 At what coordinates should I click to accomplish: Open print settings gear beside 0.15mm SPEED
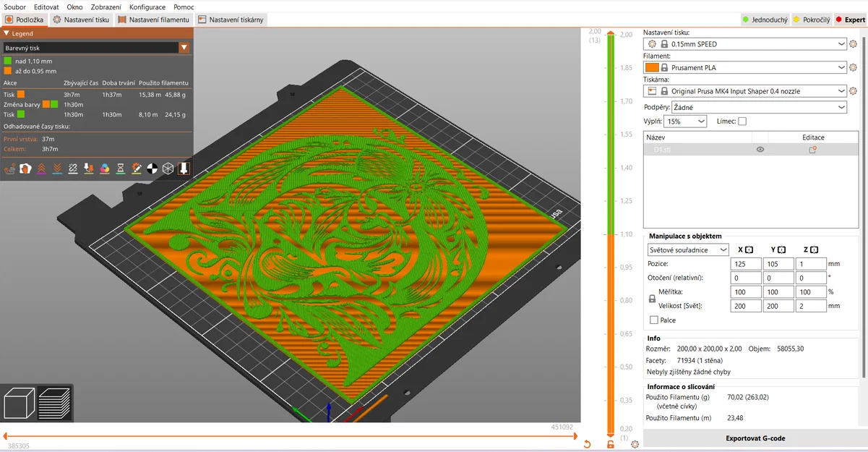click(x=854, y=44)
